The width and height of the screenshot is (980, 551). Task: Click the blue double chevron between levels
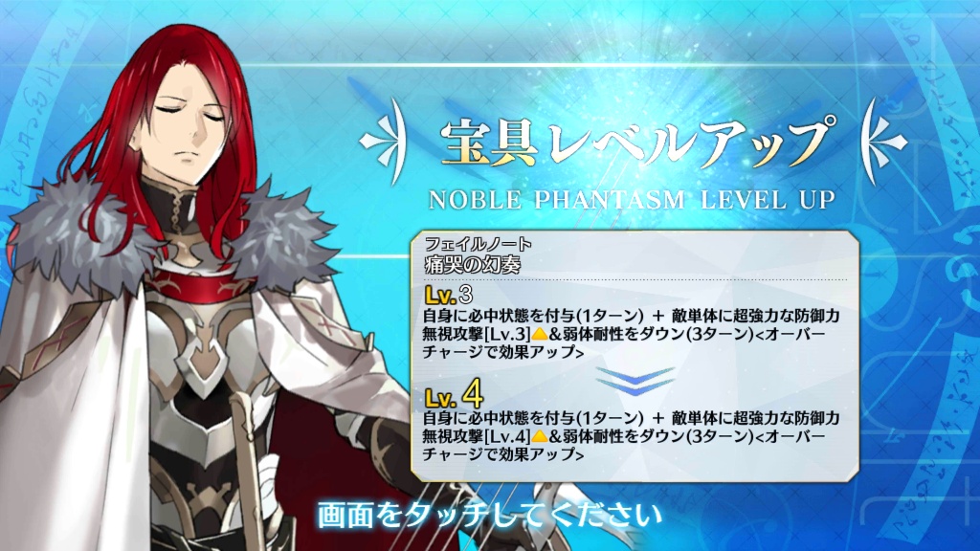click(635, 381)
